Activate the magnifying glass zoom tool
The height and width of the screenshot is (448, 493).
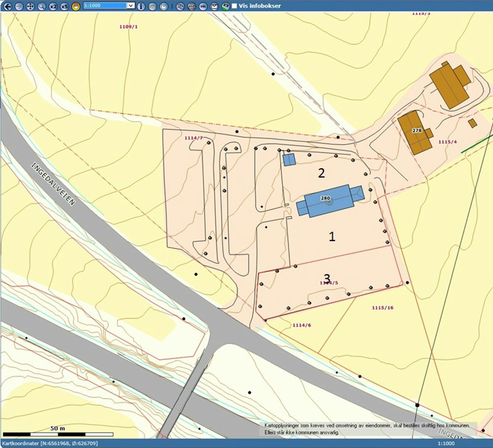pos(41,6)
